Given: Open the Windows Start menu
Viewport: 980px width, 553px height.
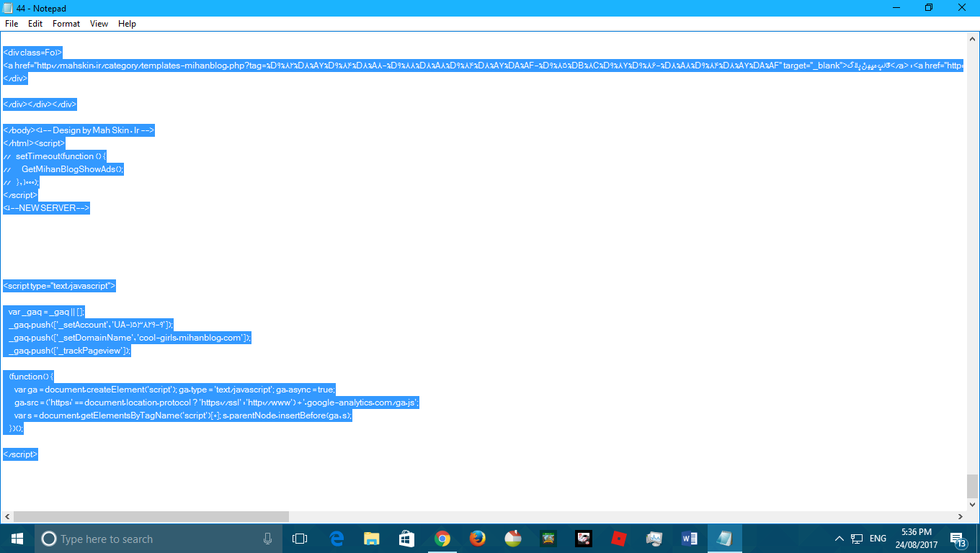Looking at the screenshot, I should (x=17, y=539).
